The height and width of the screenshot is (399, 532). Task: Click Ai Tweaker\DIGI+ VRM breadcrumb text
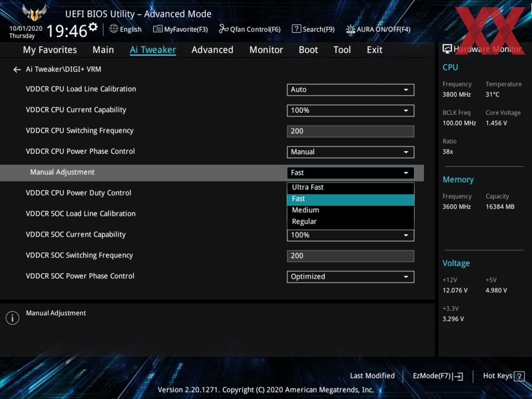(63, 69)
